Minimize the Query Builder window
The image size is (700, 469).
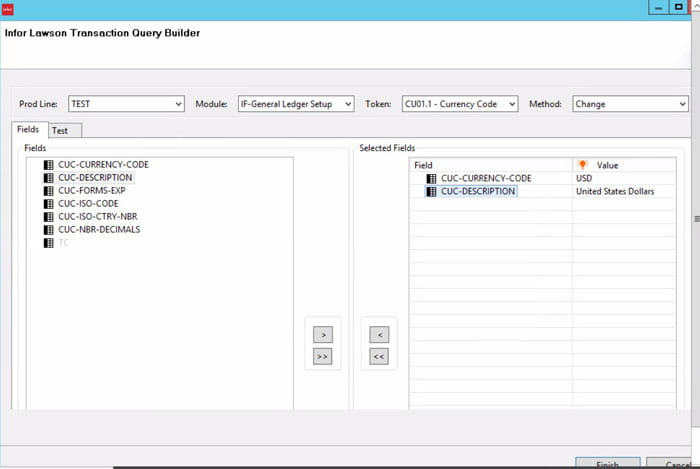coord(658,8)
